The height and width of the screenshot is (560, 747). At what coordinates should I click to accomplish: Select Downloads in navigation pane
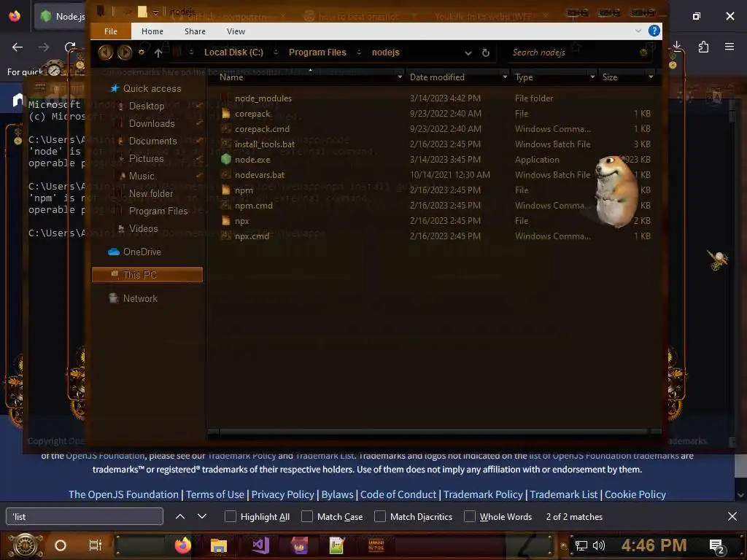[x=152, y=124]
